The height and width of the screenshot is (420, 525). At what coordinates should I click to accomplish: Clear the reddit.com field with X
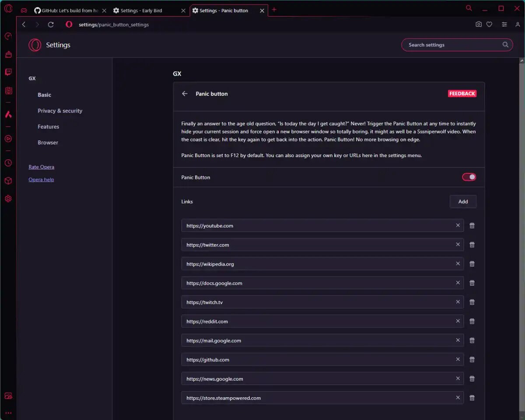(458, 321)
